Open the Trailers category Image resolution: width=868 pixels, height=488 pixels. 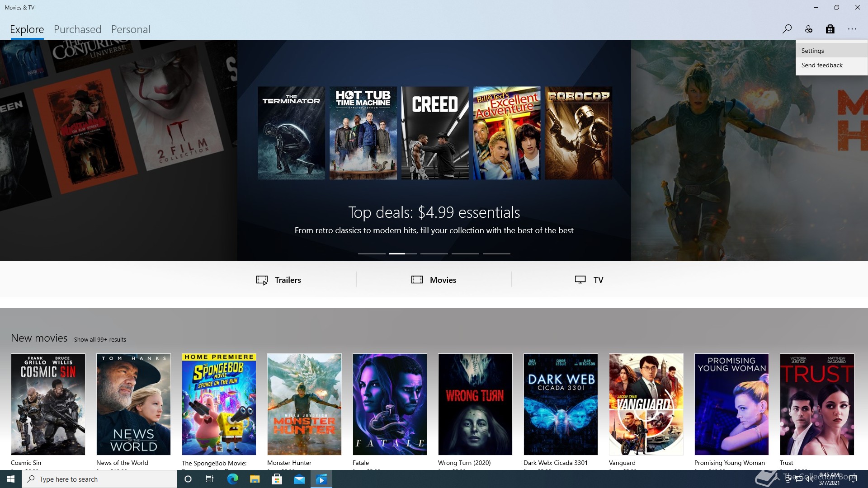tap(278, 280)
